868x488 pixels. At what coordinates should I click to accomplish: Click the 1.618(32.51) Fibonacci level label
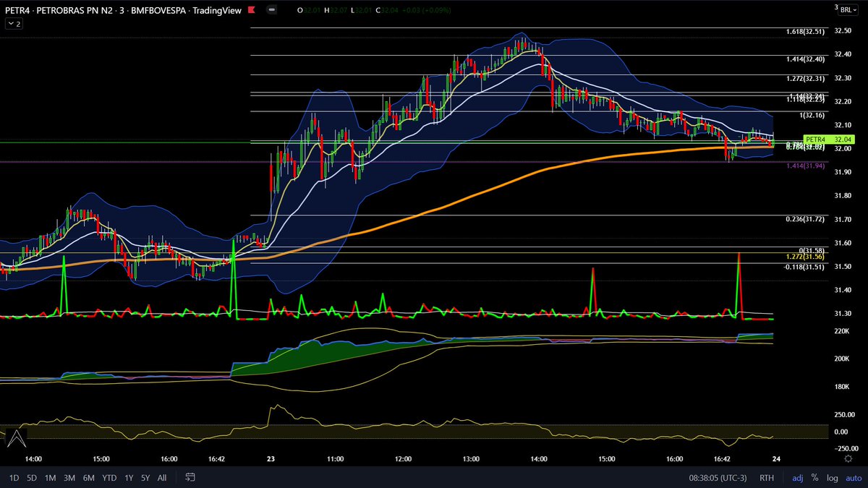[x=805, y=32]
